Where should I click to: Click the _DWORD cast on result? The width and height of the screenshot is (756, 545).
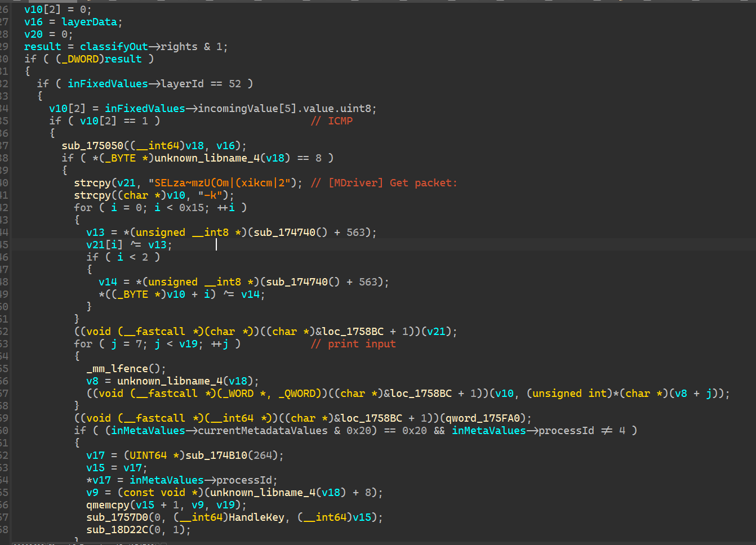point(83,59)
